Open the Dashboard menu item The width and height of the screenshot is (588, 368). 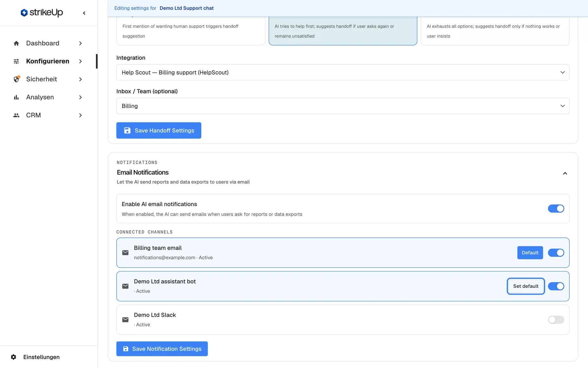tap(48, 43)
